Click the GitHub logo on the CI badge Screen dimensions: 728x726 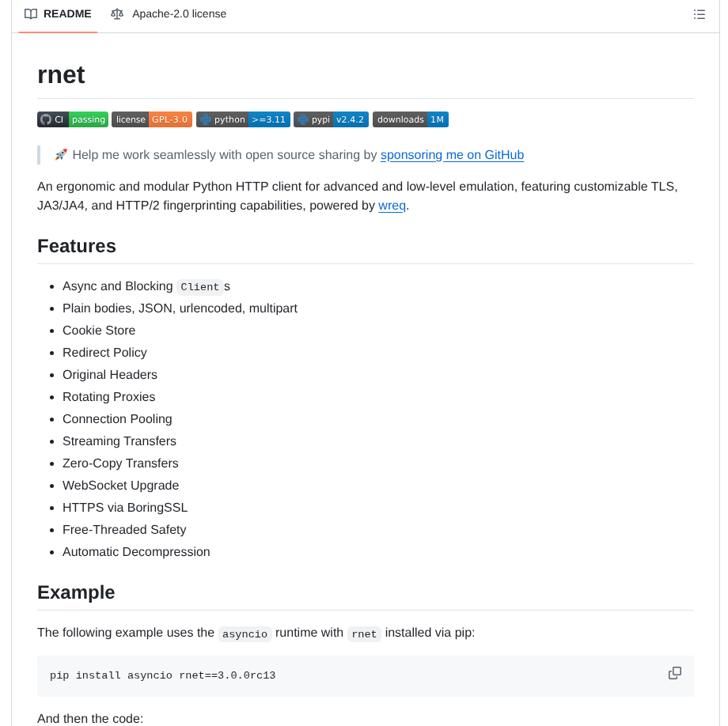[47, 119]
